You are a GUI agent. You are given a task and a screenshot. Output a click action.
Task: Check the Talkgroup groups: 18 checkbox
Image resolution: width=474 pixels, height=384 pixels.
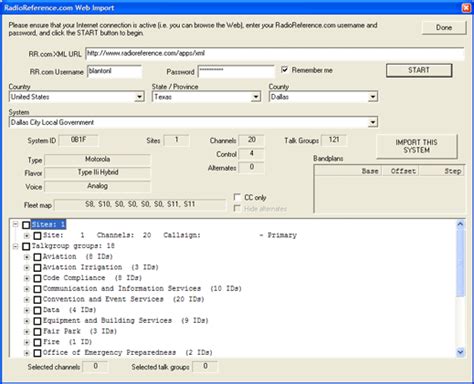[x=26, y=246]
